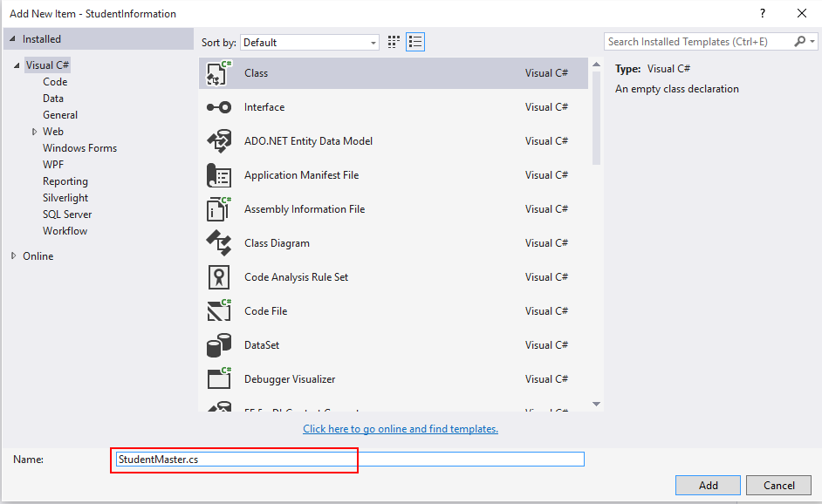822x504 pixels.
Task: Open the SQL Server category
Action: tap(67, 215)
